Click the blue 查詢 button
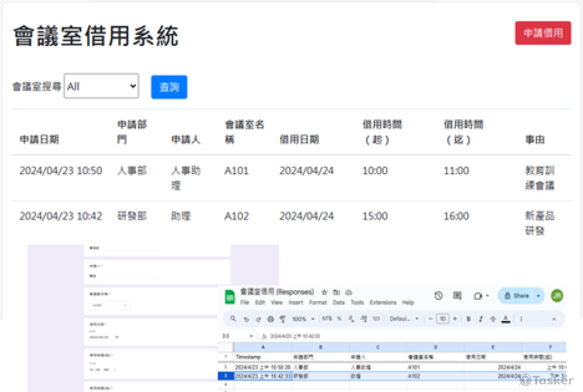The width and height of the screenshot is (583, 392). click(168, 86)
